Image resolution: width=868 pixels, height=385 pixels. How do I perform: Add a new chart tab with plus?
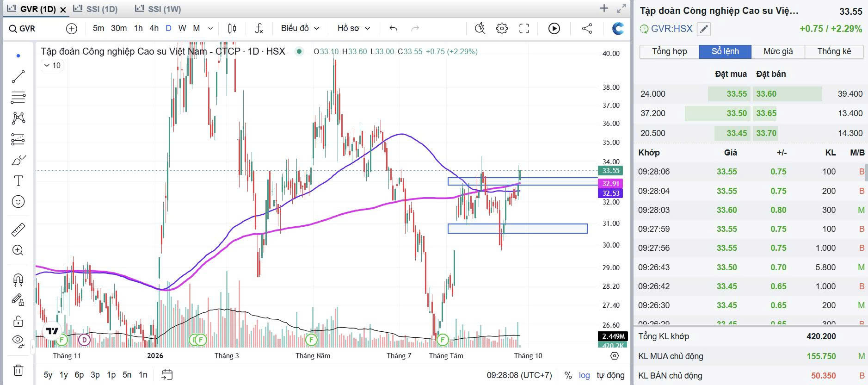604,8
